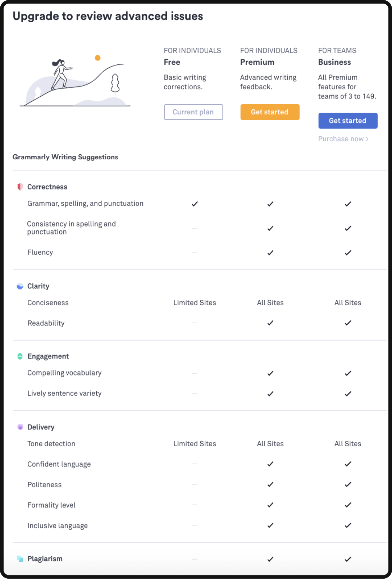Click the Business plan heading
Image resolution: width=392 pixels, height=579 pixels.
pyautogui.click(x=334, y=62)
